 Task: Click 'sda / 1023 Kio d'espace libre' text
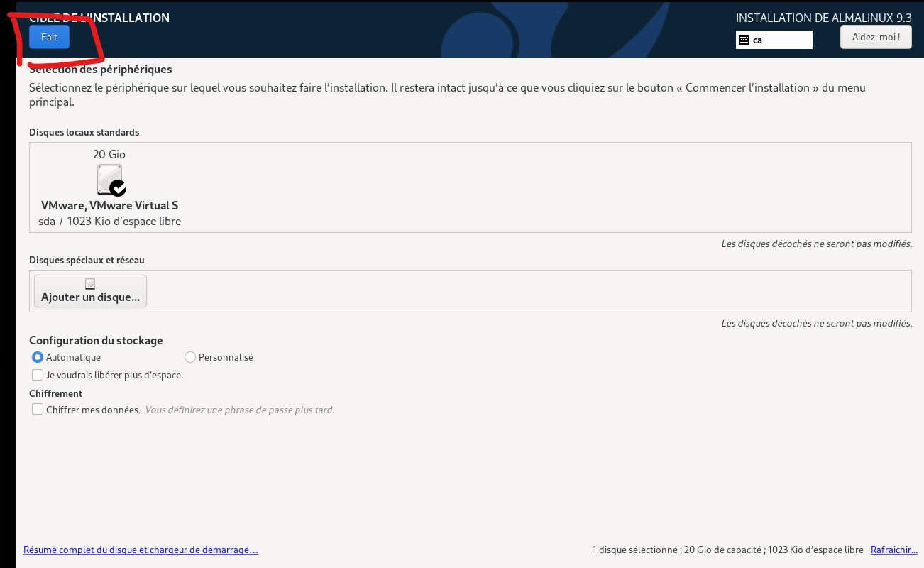109,222
